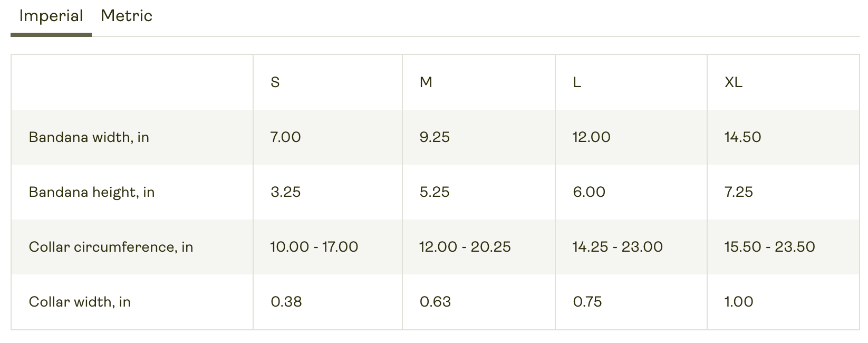Screen dimensions: 868x343
Task: Click the XL size column header
Action: [734, 82]
